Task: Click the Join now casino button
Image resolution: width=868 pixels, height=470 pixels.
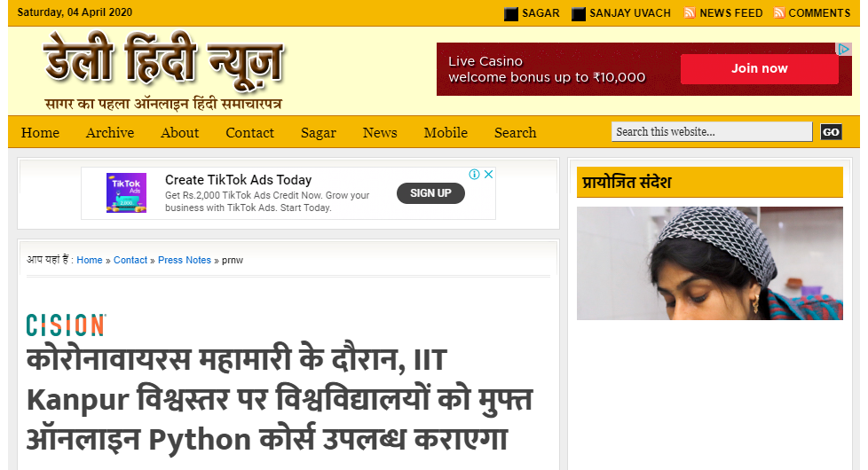Action: pos(760,68)
